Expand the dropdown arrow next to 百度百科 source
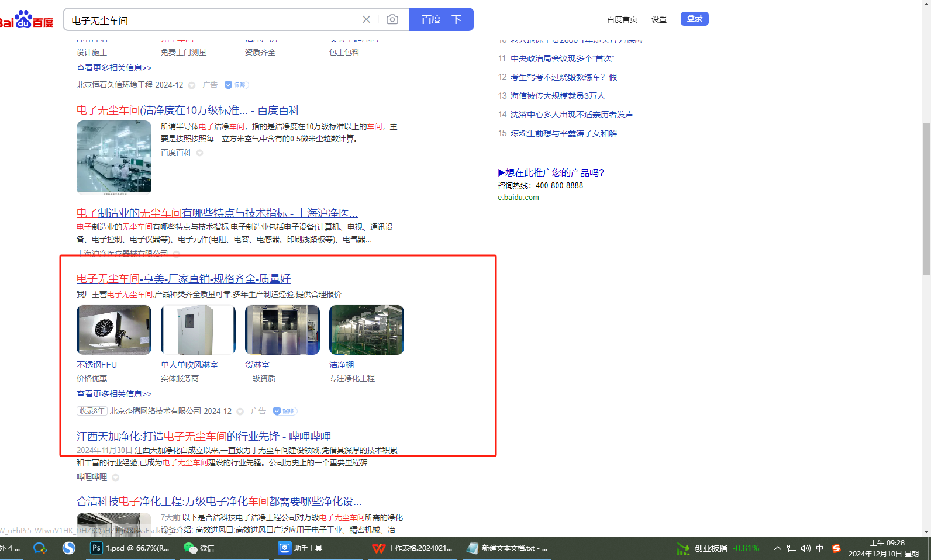This screenshot has width=931, height=560. pyautogui.click(x=200, y=153)
